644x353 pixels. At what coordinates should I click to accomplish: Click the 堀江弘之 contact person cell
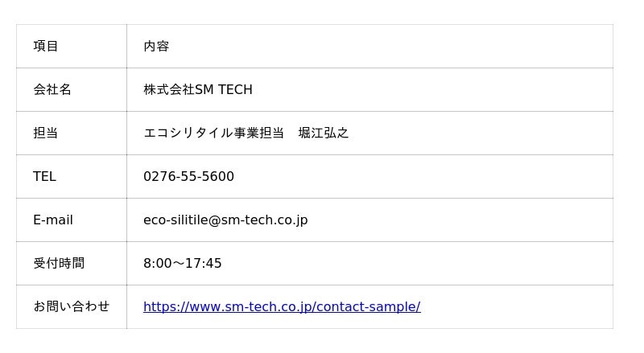pos(369,133)
